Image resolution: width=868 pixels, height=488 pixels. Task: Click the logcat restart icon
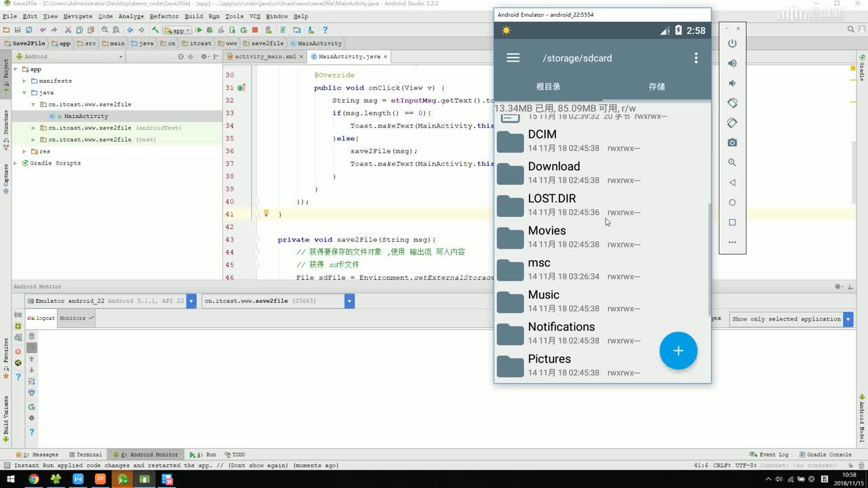point(31,407)
